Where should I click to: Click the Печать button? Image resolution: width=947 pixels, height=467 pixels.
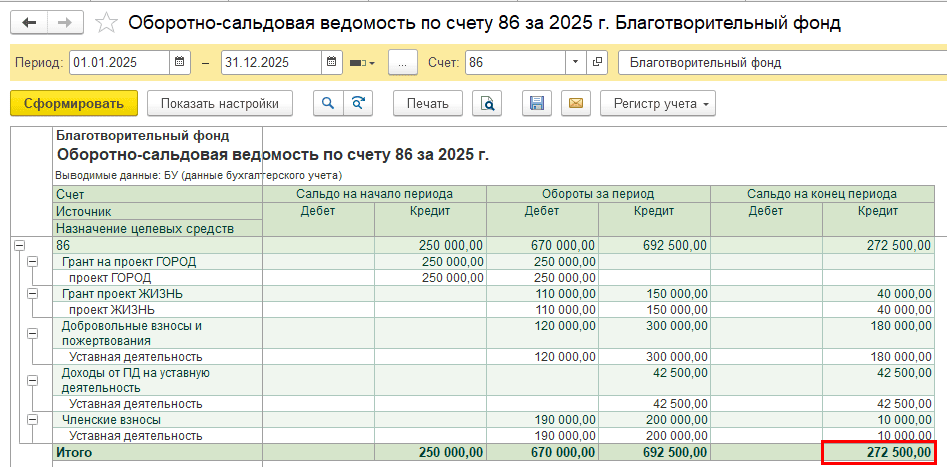pyautogui.click(x=427, y=103)
